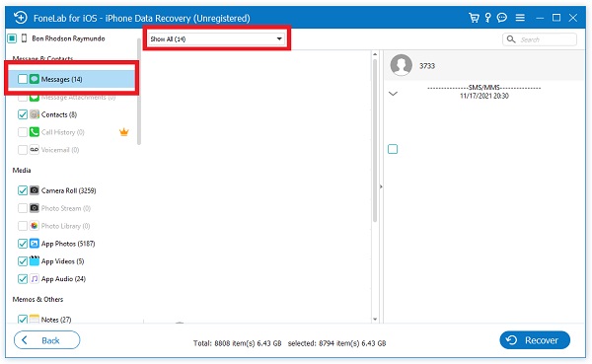Viewport: 592px width, 364px height.
Task: Select Contacts (8) category
Action: [x=59, y=114]
